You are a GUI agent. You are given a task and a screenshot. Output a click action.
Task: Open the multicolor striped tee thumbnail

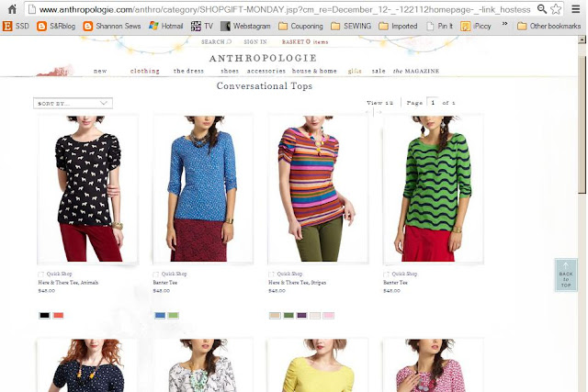[318, 189]
